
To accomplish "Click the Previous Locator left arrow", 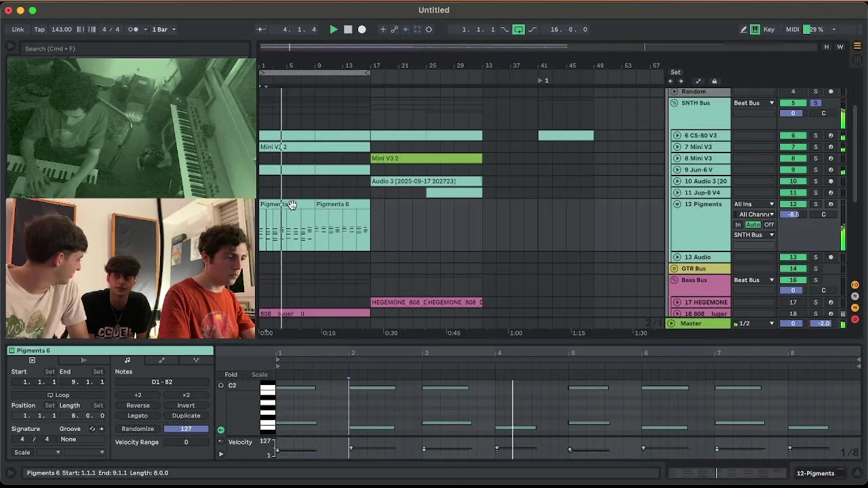I will [x=671, y=81].
